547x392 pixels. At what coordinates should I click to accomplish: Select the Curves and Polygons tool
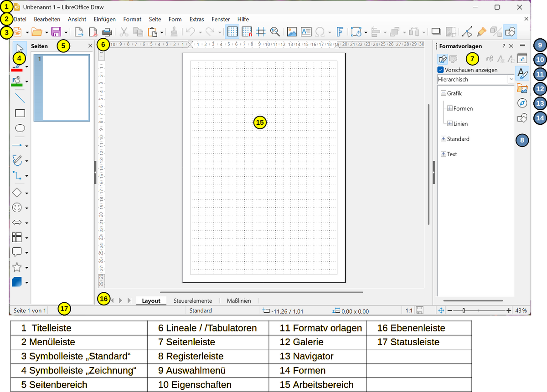(17, 160)
